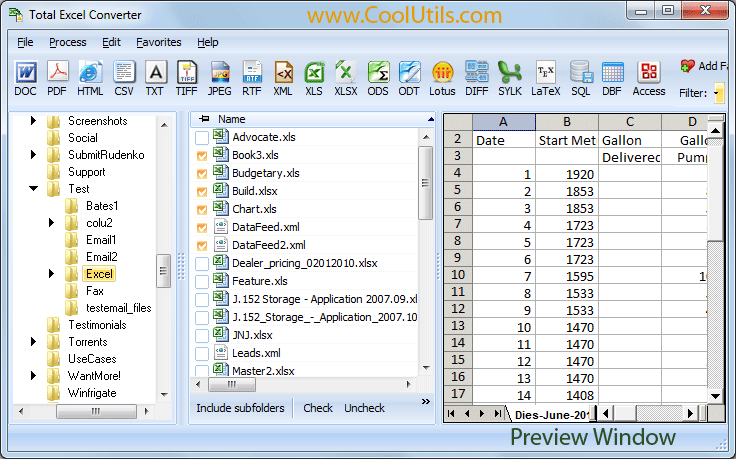Check the Advocate.xls checkbox

(x=202, y=138)
